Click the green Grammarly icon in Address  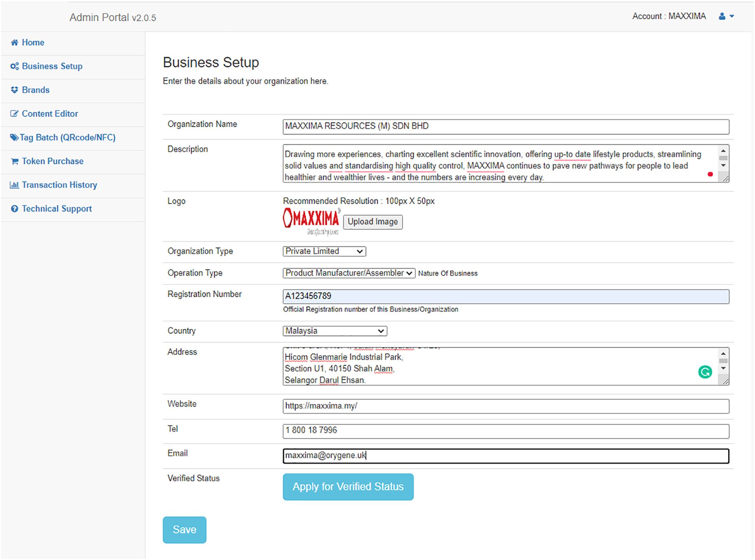pos(704,372)
